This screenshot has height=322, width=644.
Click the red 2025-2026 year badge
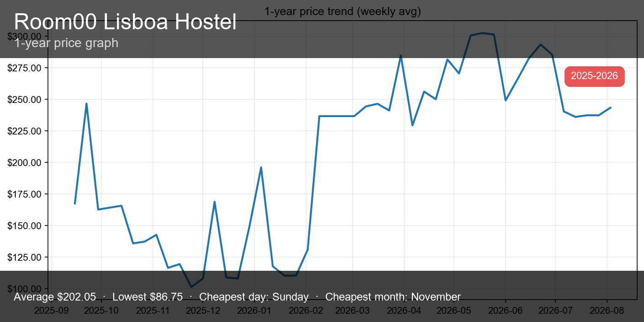pyautogui.click(x=594, y=76)
